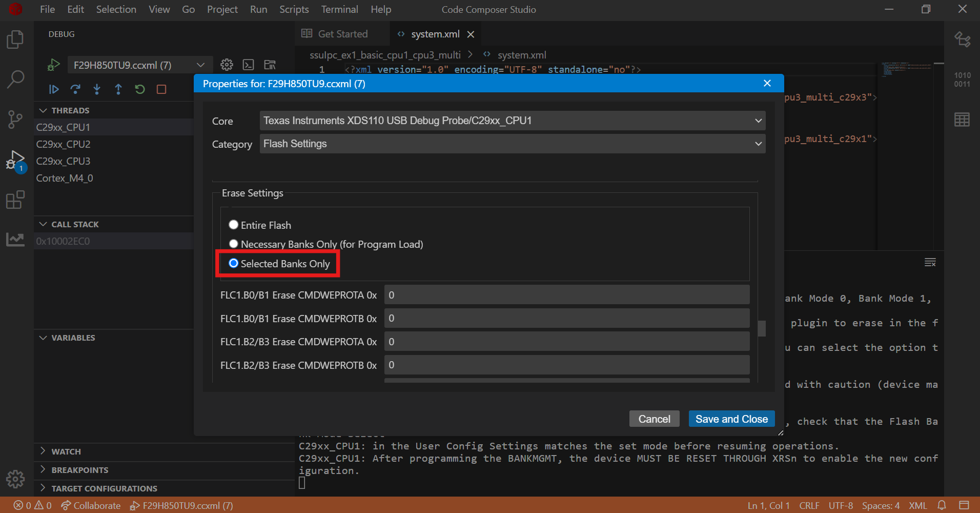The height and width of the screenshot is (513, 980).
Task: Click the Cancel button in the dialog
Action: [654, 419]
